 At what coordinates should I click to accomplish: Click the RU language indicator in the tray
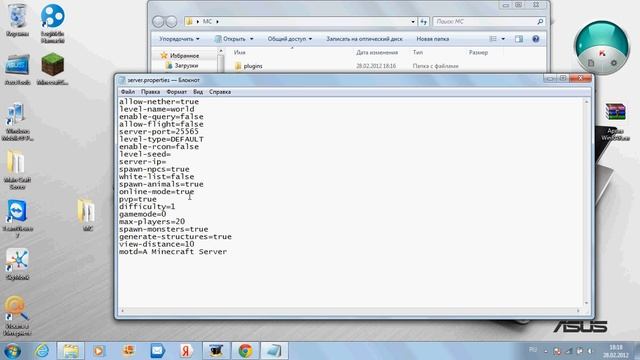[533, 350]
